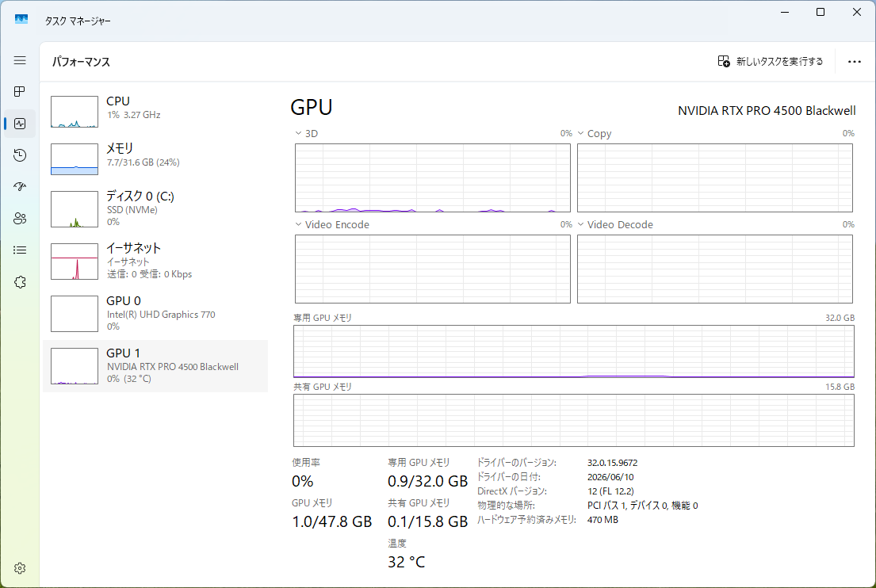Open the Details list sidebar icon
876x588 pixels.
point(20,250)
